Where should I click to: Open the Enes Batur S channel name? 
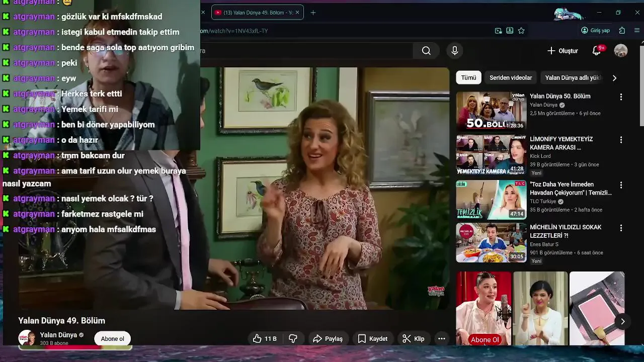coord(544,244)
